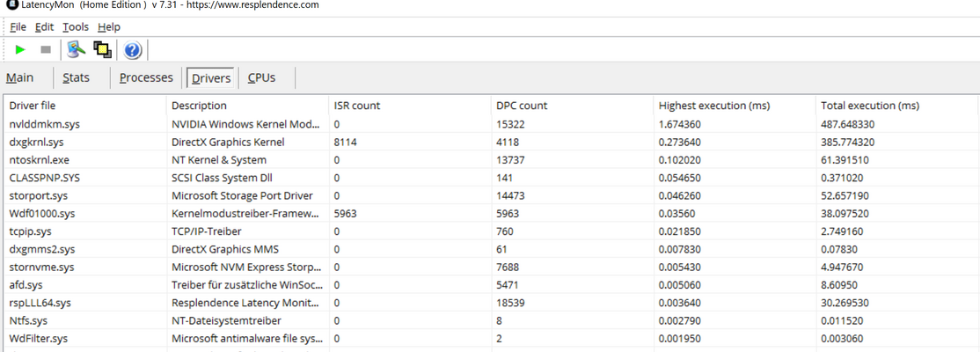Open the File menu
This screenshot has width=980, height=352.
(x=18, y=27)
